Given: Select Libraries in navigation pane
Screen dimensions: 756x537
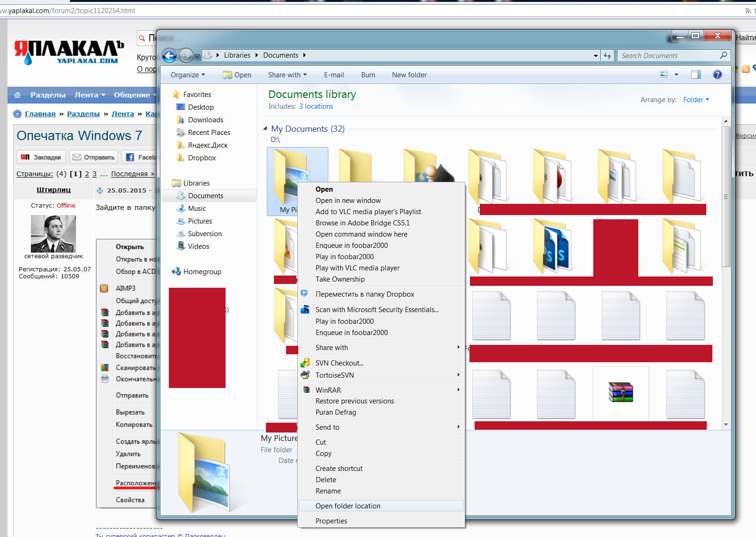Looking at the screenshot, I should pyautogui.click(x=197, y=183).
